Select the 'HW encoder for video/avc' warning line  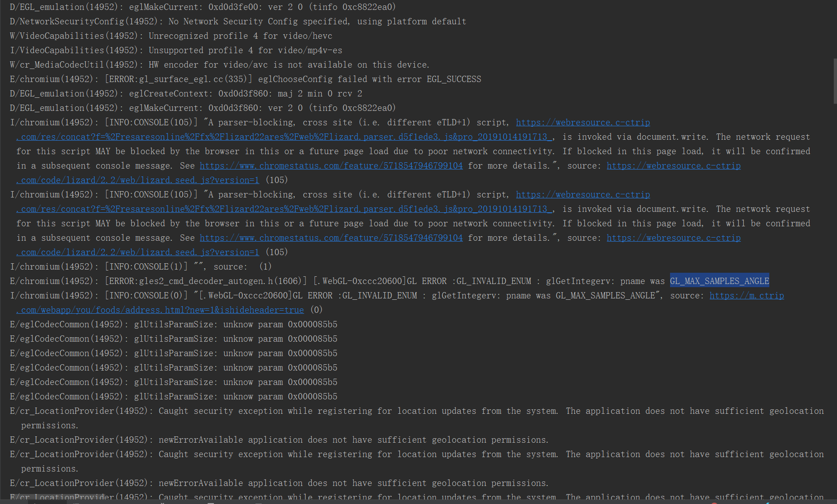(x=220, y=65)
